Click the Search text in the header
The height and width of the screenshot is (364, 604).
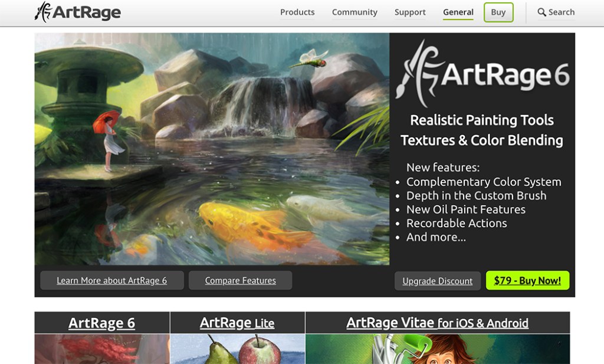point(562,12)
